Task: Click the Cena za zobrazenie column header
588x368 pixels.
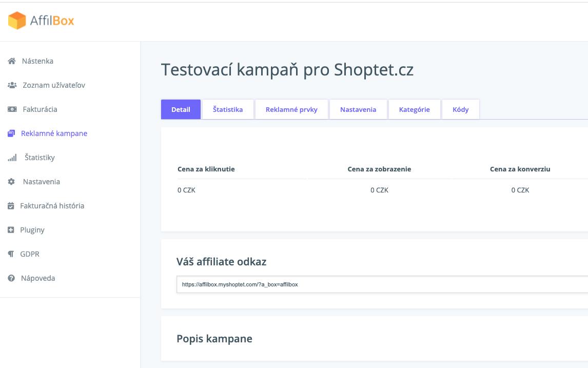Action: click(379, 169)
